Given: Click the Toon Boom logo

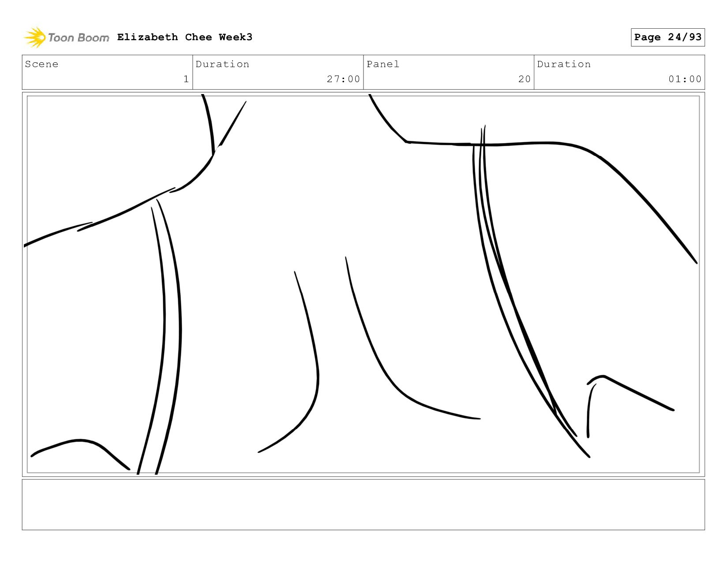Looking at the screenshot, I should (66, 38).
